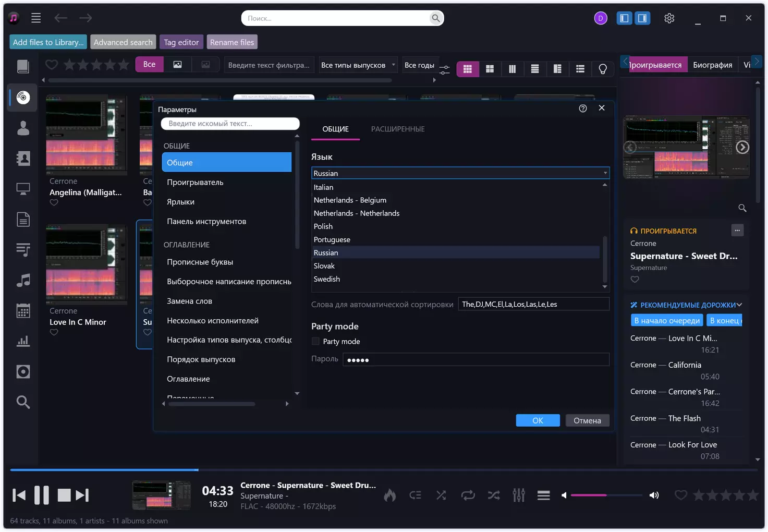Viewport: 768px width, 532px height.
Task: Skip to next track in player bar
Action: coord(82,495)
